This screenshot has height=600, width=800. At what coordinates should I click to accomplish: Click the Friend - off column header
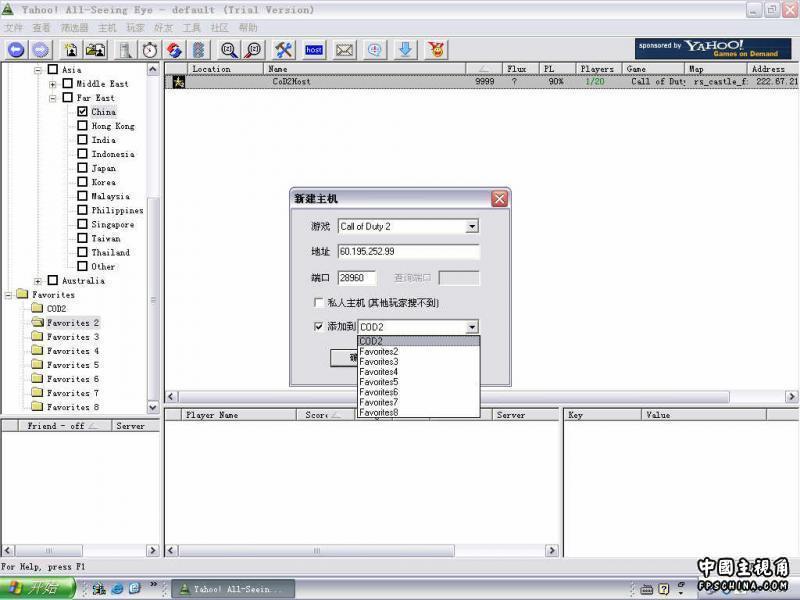(65, 426)
